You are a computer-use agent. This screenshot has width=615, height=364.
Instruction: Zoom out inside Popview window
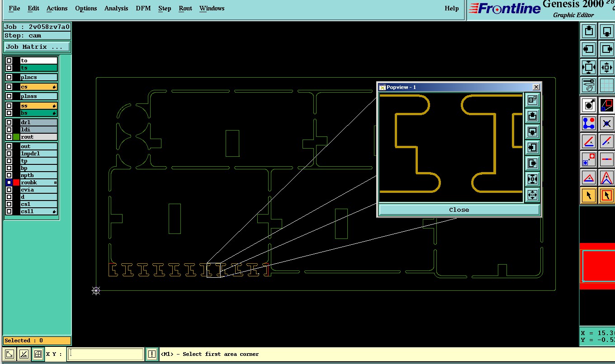[532, 195]
